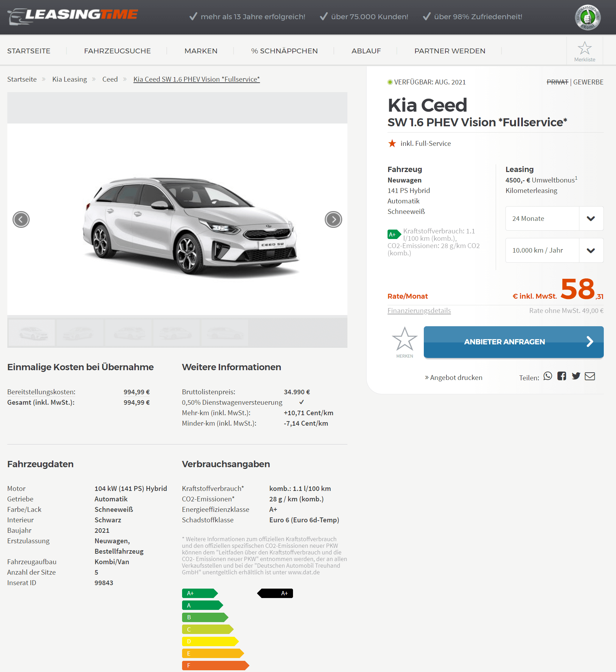Select the second car thumbnail
This screenshot has width=616, height=672.
point(80,333)
